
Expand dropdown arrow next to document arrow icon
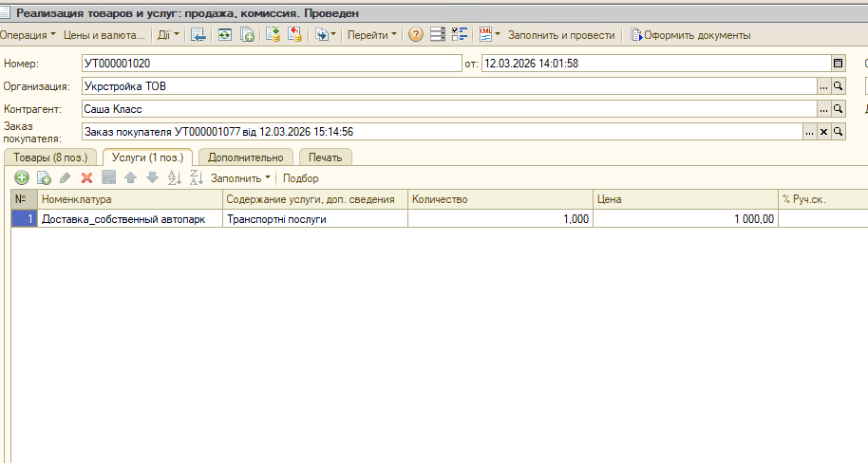pyautogui.click(x=333, y=34)
